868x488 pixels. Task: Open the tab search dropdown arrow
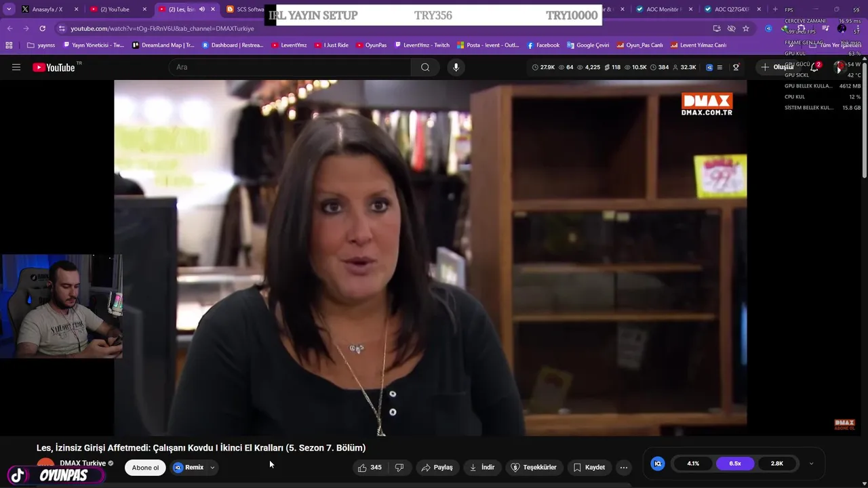[9, 9]
